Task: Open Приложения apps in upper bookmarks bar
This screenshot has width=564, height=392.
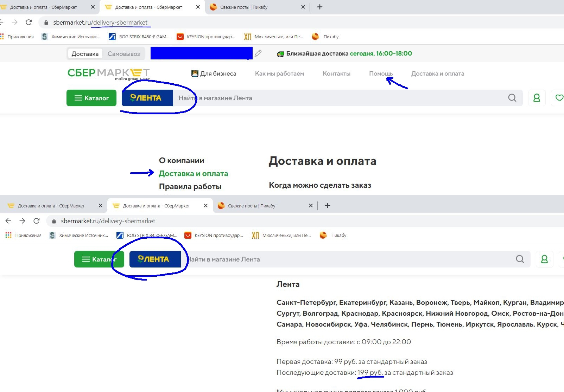Action: 17,37
